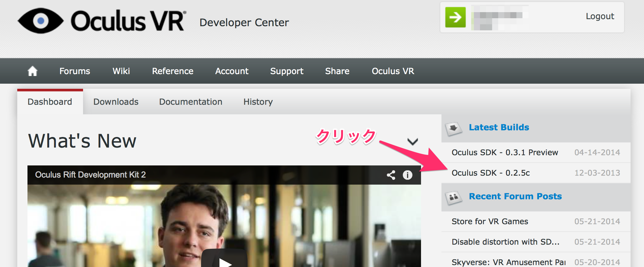
Task: Click the date 12-03-2013
Action: tap(597, 173)
